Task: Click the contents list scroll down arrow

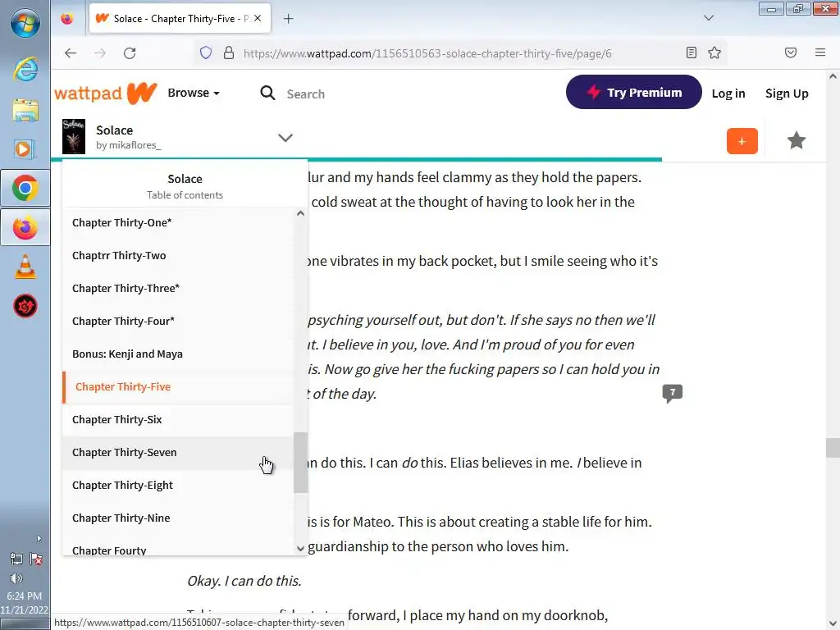Action: coord(300,548)
